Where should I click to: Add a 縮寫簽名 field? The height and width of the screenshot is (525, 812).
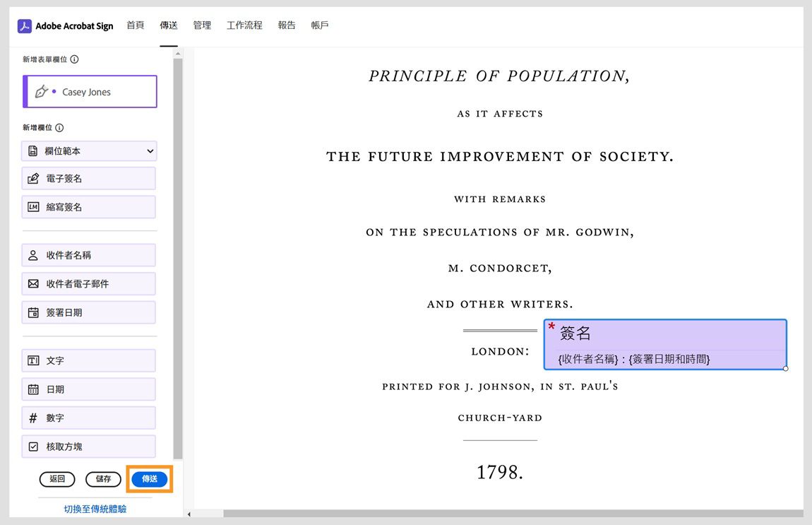click(x=88, y=207)
